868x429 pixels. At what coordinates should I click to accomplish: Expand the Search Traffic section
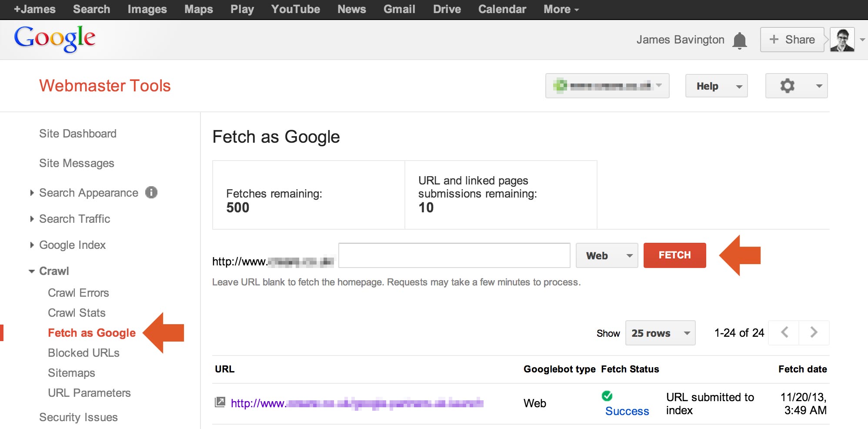[32, 219]
